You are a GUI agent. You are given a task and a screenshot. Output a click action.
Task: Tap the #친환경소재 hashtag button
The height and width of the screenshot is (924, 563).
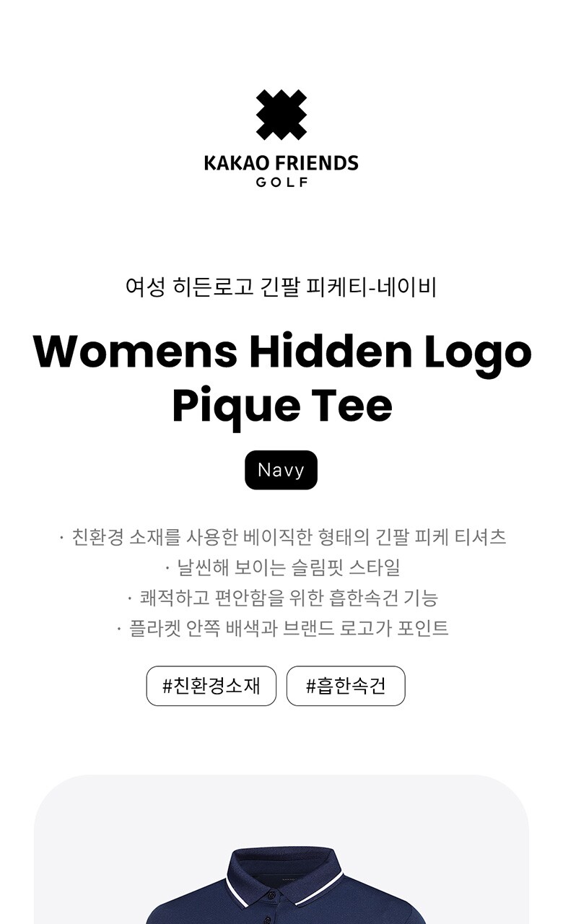211,686
